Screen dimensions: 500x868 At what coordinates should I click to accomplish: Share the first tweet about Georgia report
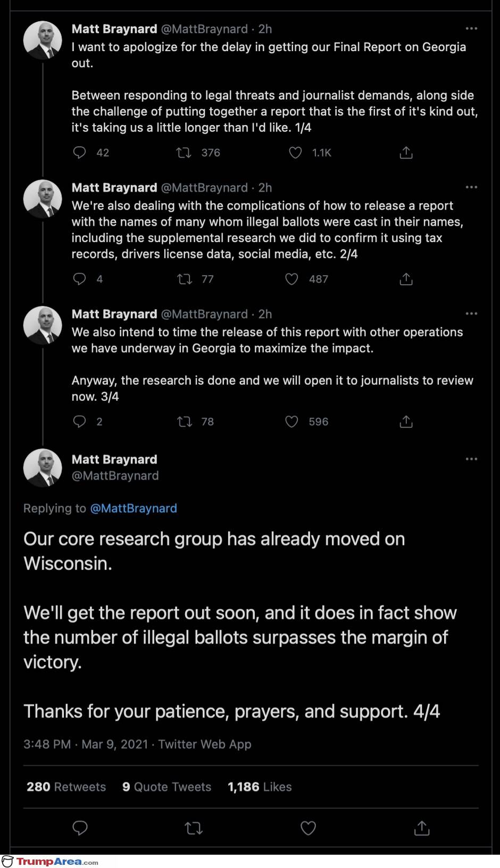(x=406, y=153)
